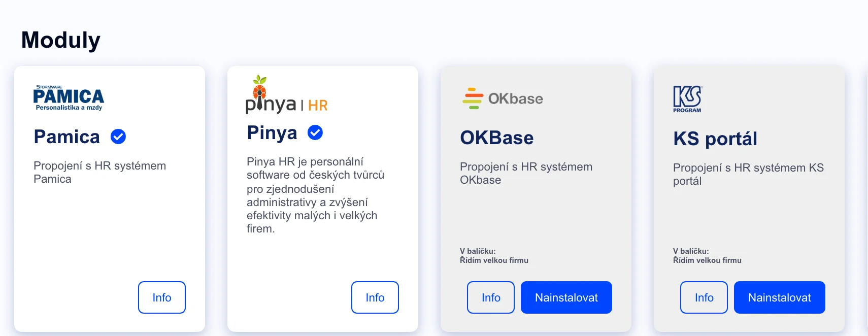The height and width of the screenshot is (336, 868).
Task: Click the Moduly section heading
Action: coord(61,40)
